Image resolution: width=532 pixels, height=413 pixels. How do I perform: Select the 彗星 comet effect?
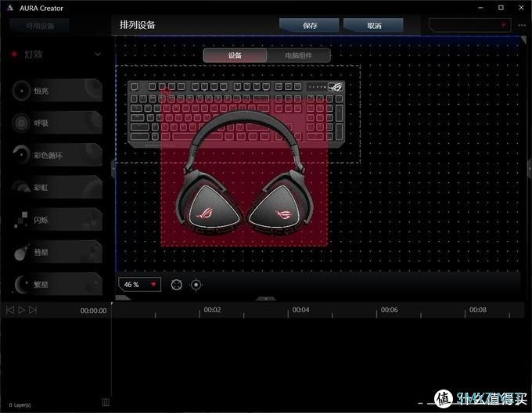point(57,252)
